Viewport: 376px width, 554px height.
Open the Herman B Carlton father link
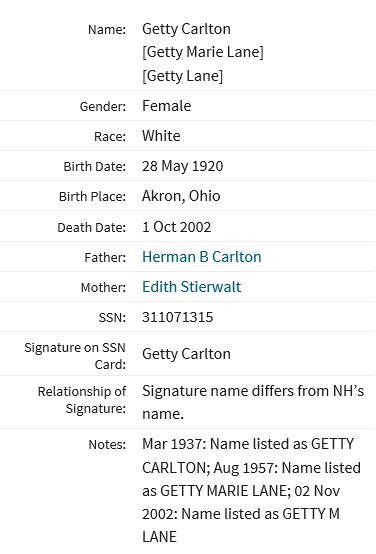(x=201, y=257)
